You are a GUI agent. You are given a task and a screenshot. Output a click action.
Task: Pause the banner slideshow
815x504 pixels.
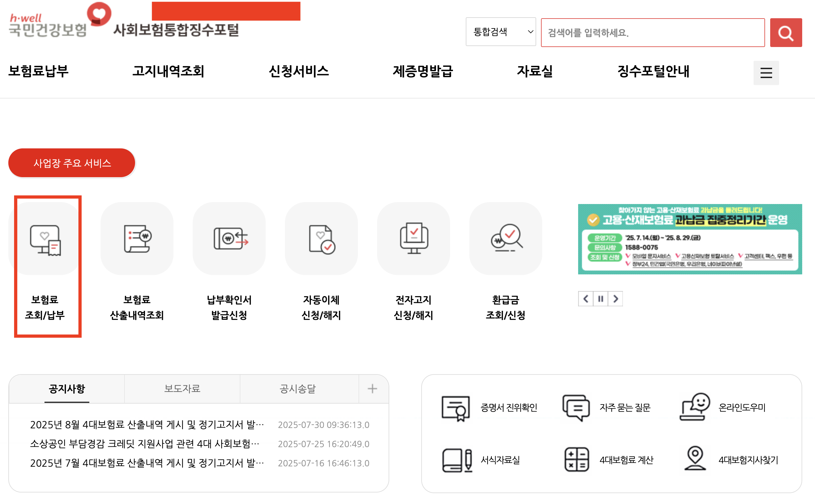[601, 299]
